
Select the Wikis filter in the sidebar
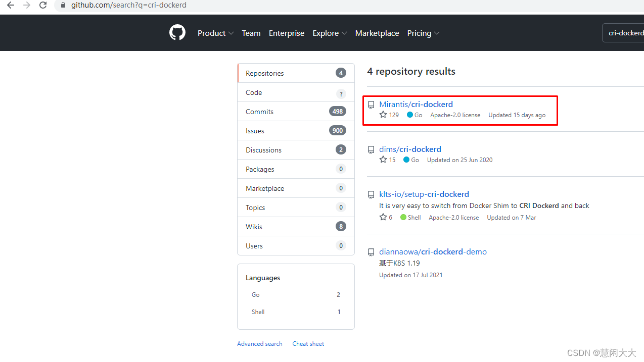296,227
